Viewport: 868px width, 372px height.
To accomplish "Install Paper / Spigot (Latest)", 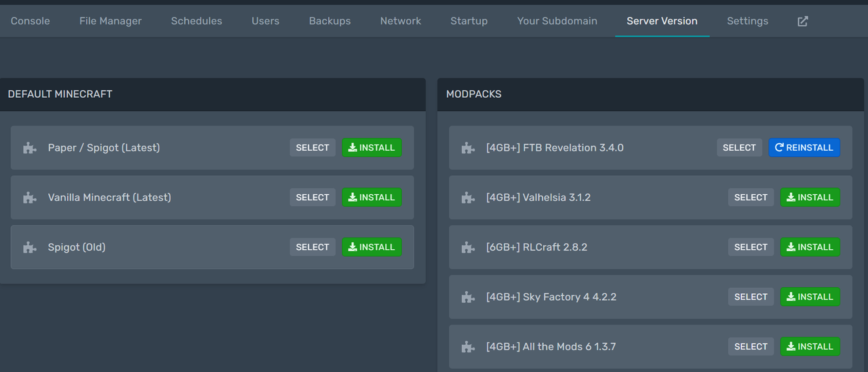I will pos(372,147).
